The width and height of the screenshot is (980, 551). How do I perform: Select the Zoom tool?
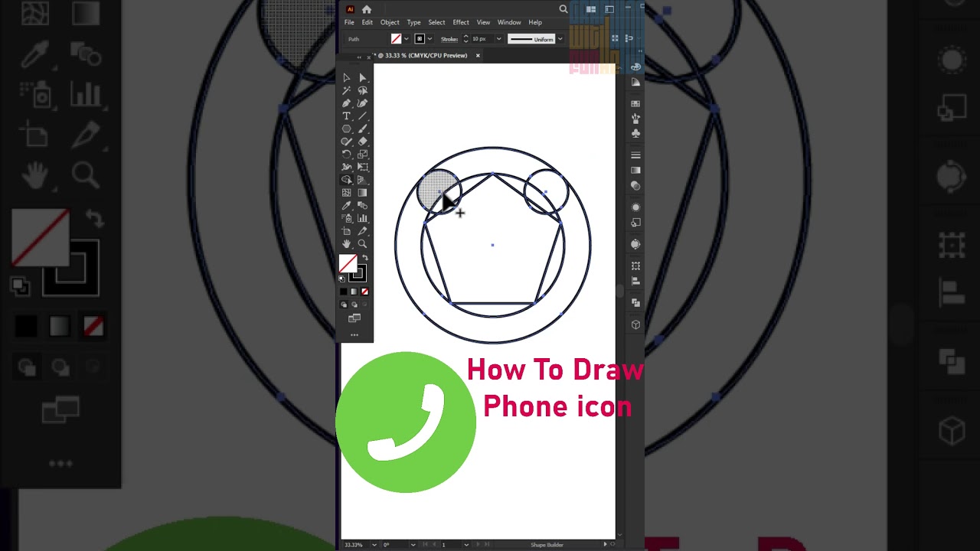tap(363, 243)
